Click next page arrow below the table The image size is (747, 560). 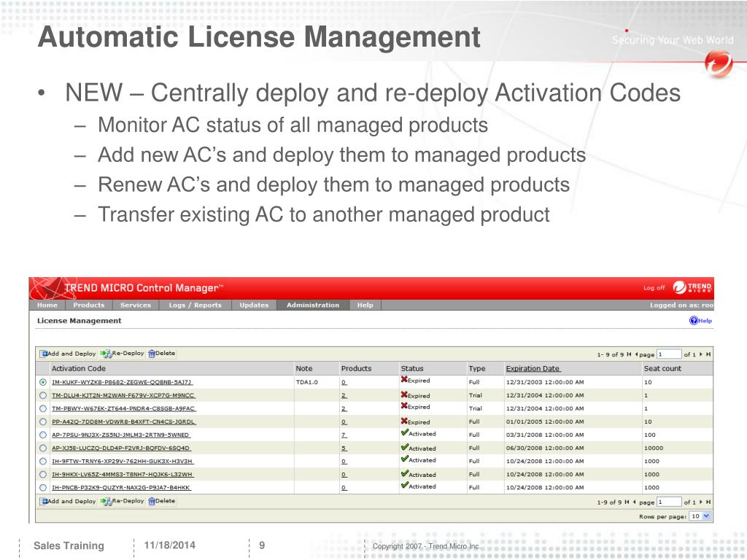(x=701, y=502)
